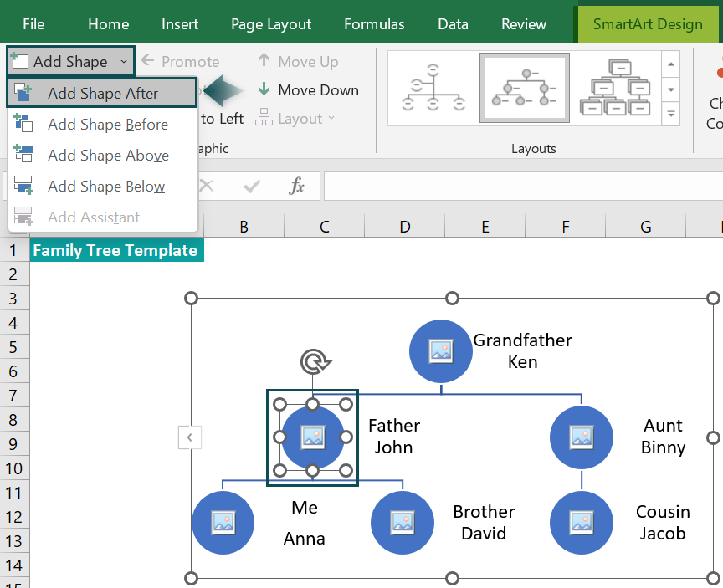Select row 1 header

point(14,250)
